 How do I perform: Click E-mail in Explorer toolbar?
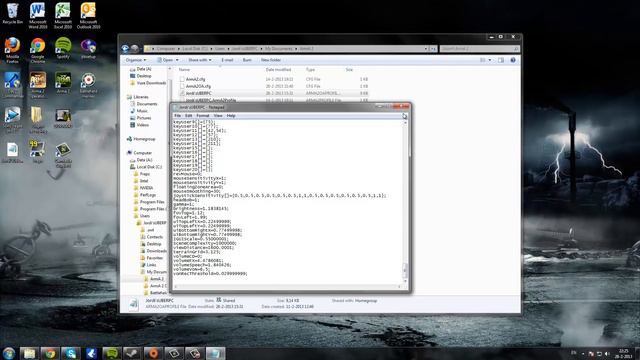click(x=227, y=60)
